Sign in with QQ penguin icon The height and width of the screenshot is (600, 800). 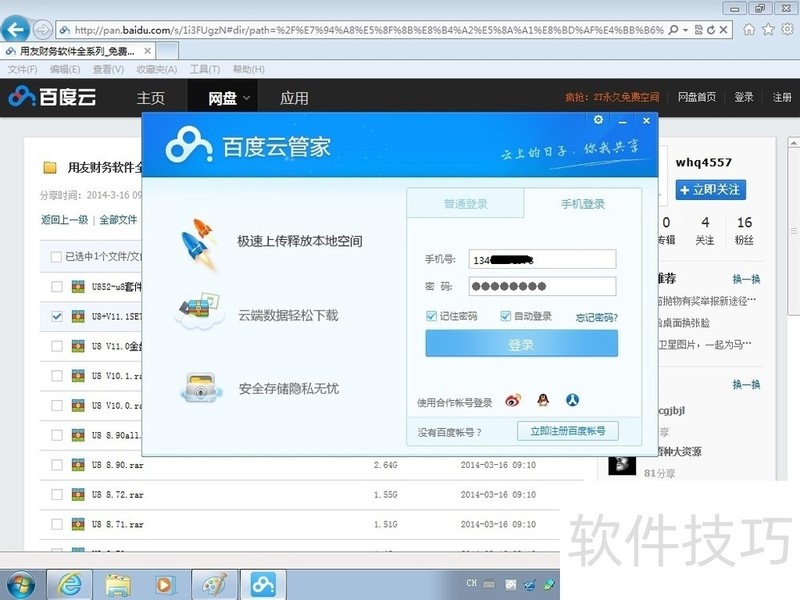543,400
